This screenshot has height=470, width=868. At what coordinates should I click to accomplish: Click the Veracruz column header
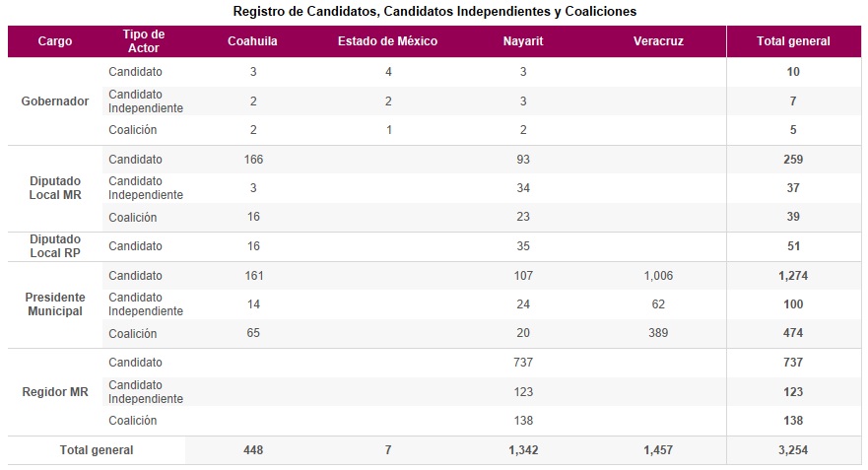[x=659, y=41]
